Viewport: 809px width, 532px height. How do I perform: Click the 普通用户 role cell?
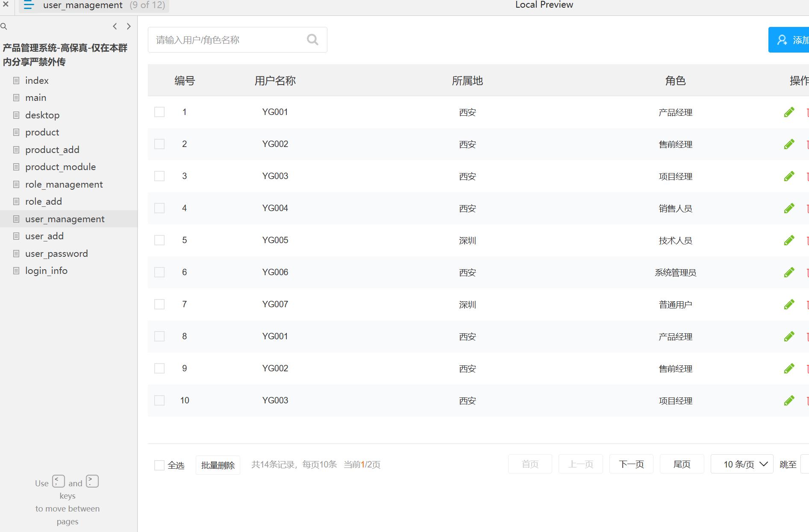[675, 304]
